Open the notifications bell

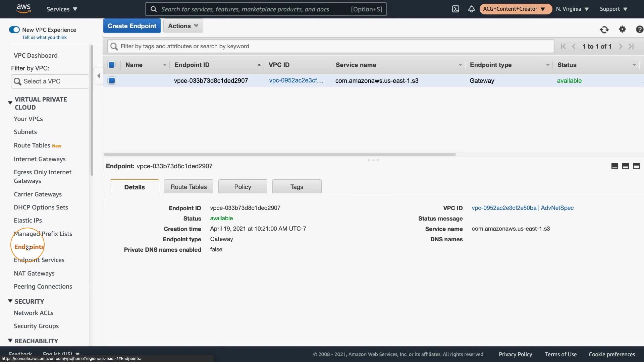(471, 9)
